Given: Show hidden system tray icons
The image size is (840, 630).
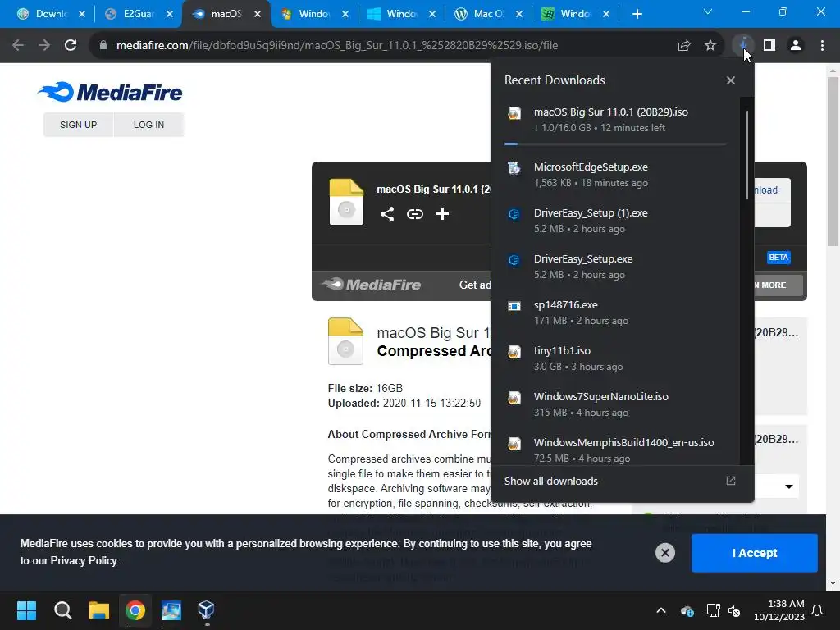Looking at the screenshot, I should pyautogui.click(x=661, y=610).
